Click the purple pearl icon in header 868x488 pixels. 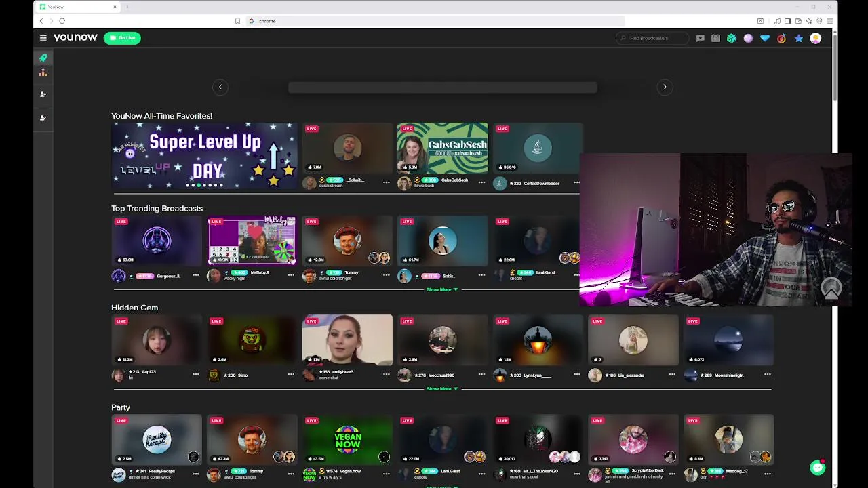748,39
